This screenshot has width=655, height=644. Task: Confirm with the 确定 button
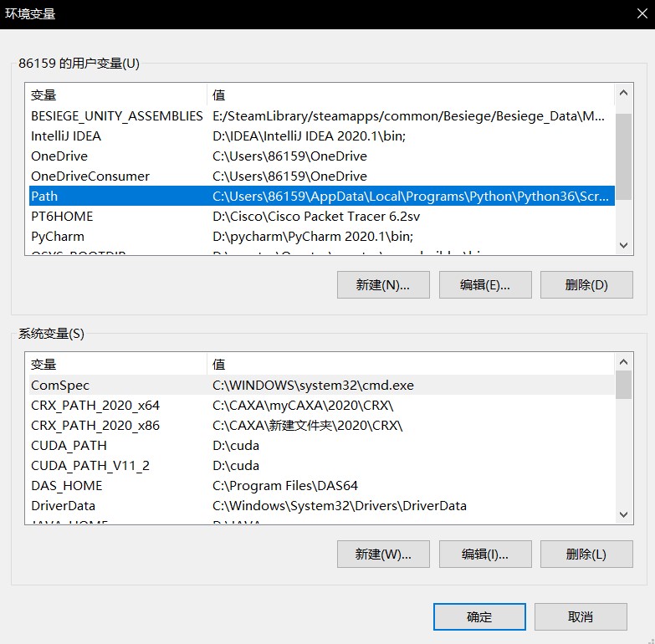pos(479,617)
